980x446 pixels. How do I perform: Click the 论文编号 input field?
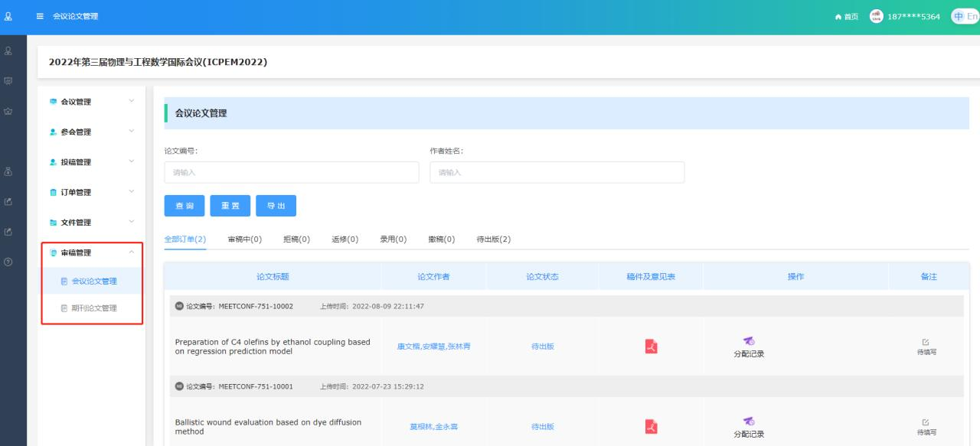click(x=292, y=173)
